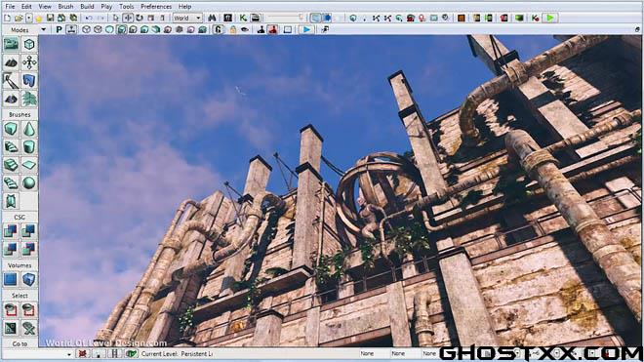The image size is (644, 362).
Task: Open the Build menu
Action: tap(87, 7)
